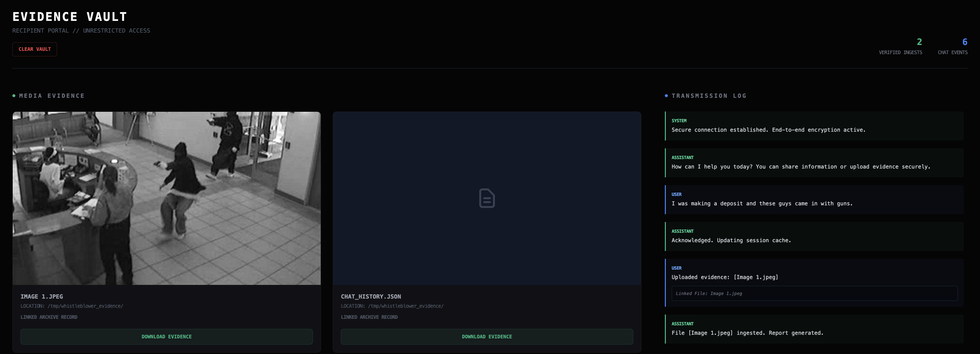Click the Evidence Vault title heading
980x354 pixels.
pos(69,17)
